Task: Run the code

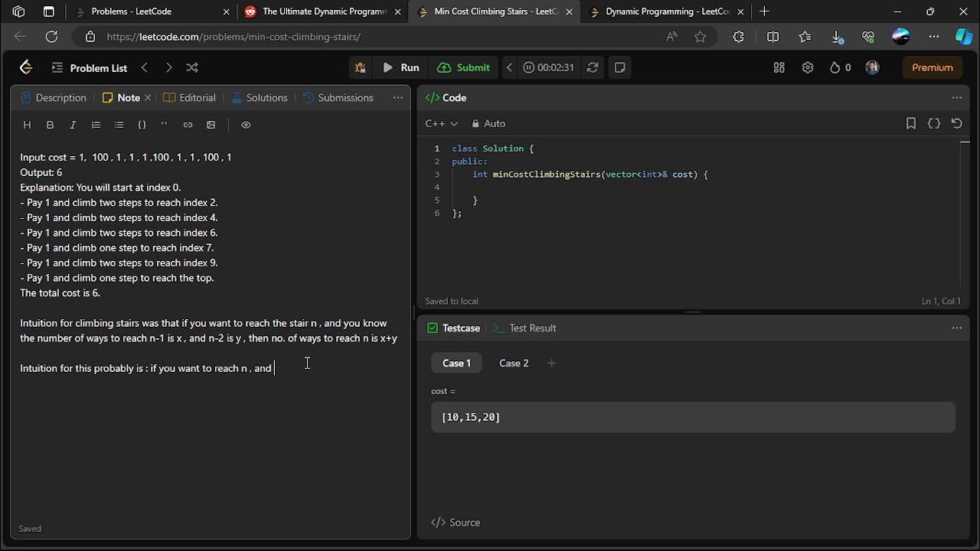Action: tap(400, 67)
